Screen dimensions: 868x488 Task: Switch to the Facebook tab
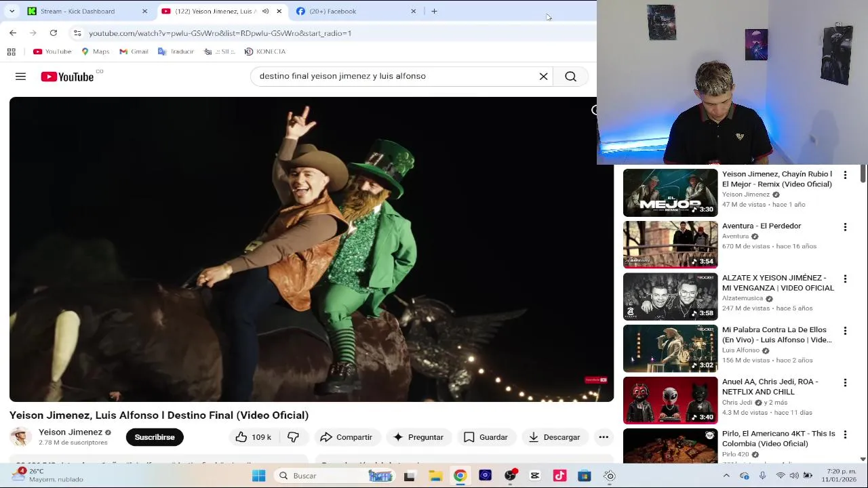[356, 11]
